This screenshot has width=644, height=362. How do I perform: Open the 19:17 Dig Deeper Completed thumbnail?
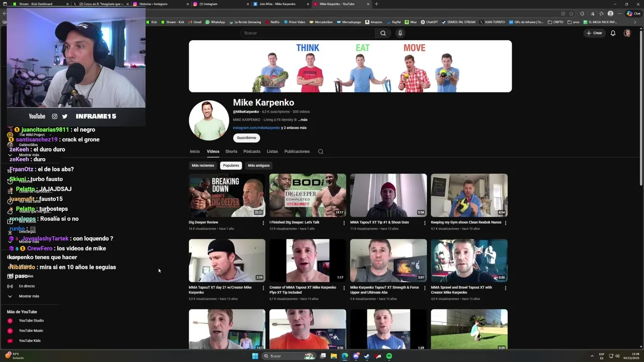(307, 195)
